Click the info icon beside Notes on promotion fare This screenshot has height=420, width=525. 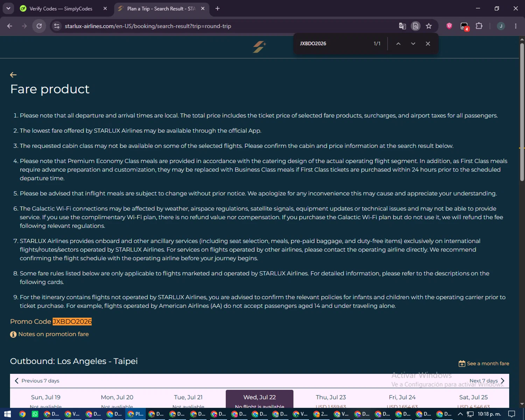[x=13, y=335]
